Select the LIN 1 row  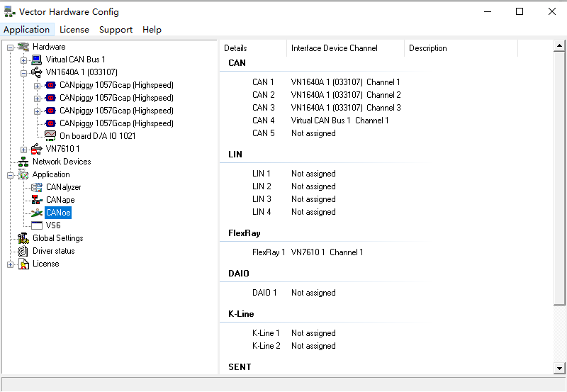[294, 174]
